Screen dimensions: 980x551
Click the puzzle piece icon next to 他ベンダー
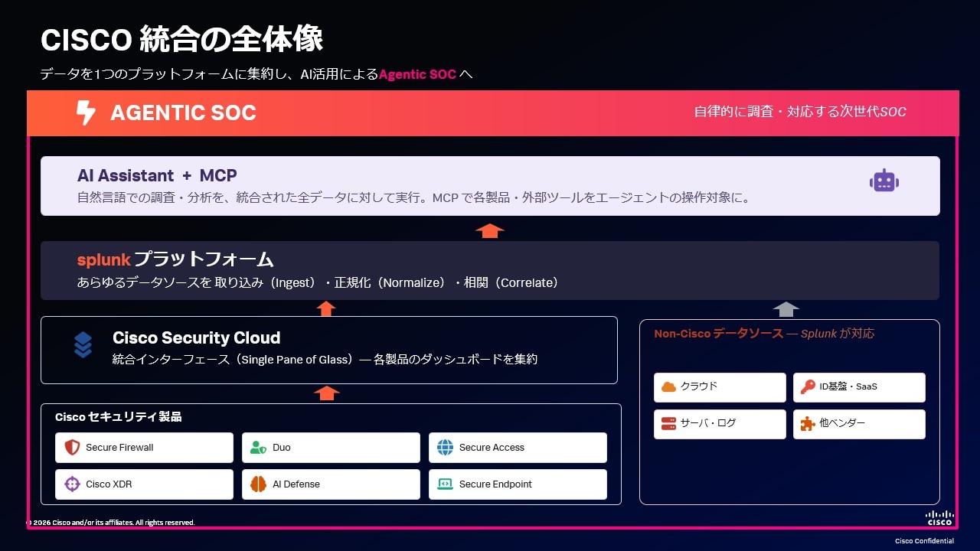[x=808, y=423]
